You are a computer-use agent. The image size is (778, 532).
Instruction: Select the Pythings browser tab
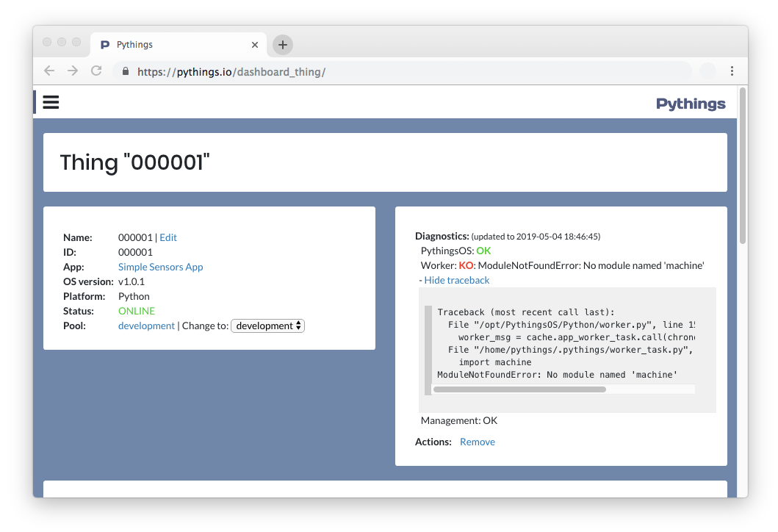tap(179, 45)
